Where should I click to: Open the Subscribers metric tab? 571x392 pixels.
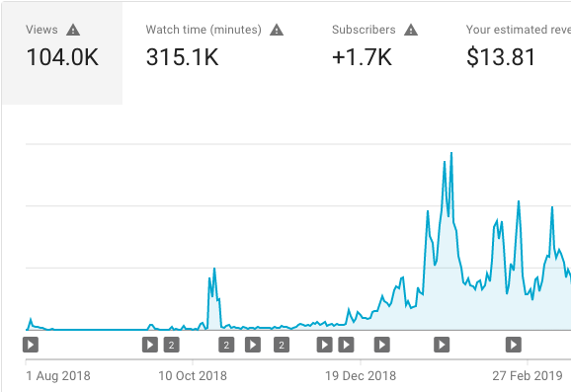pos(375,53)
